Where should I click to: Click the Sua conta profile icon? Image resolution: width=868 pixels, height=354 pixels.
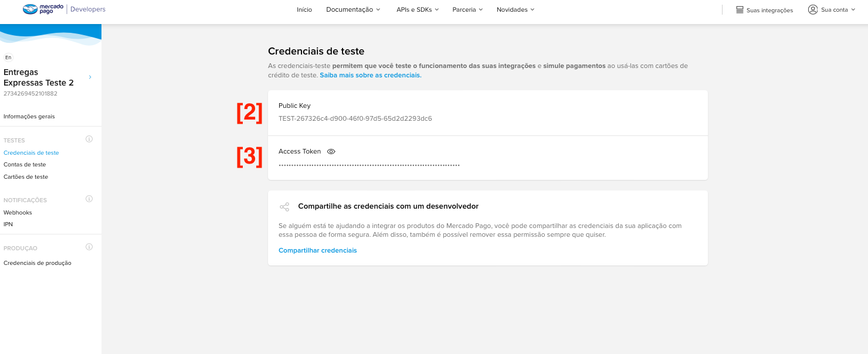pos(813,9)
